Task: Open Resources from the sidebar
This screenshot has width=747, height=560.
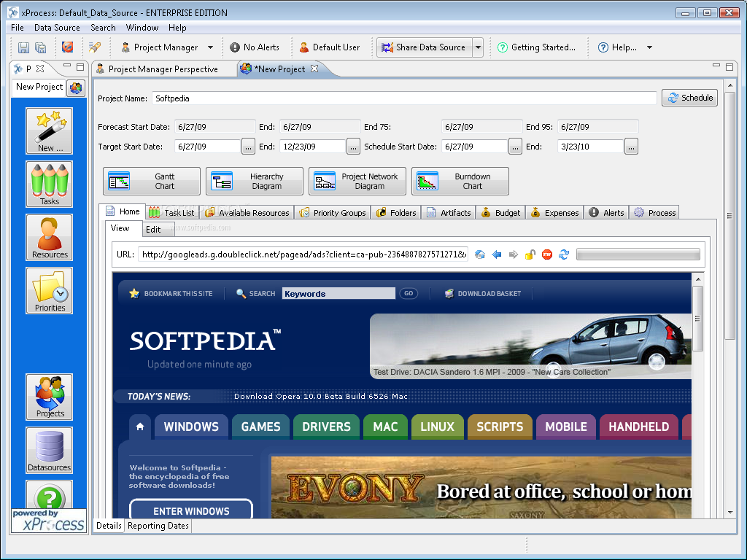Action: (x=50, y=238)
